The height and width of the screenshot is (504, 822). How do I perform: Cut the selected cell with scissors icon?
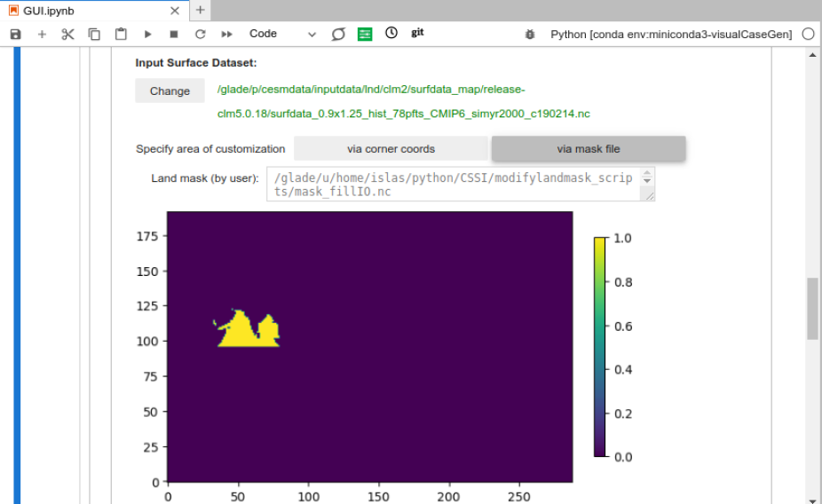pos(67,34)
